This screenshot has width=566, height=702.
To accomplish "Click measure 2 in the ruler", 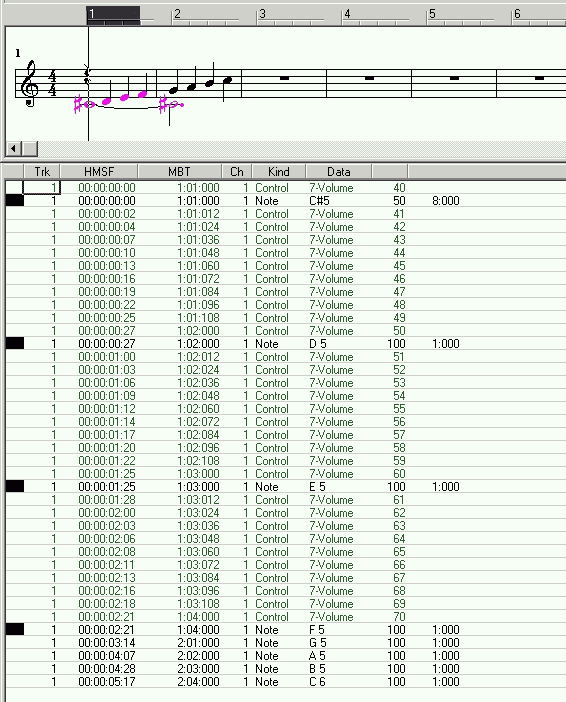I will coord(177,15).
